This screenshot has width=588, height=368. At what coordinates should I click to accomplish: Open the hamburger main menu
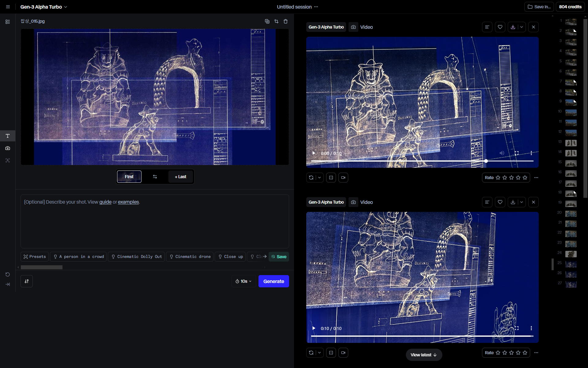click(x=8, y=7)
